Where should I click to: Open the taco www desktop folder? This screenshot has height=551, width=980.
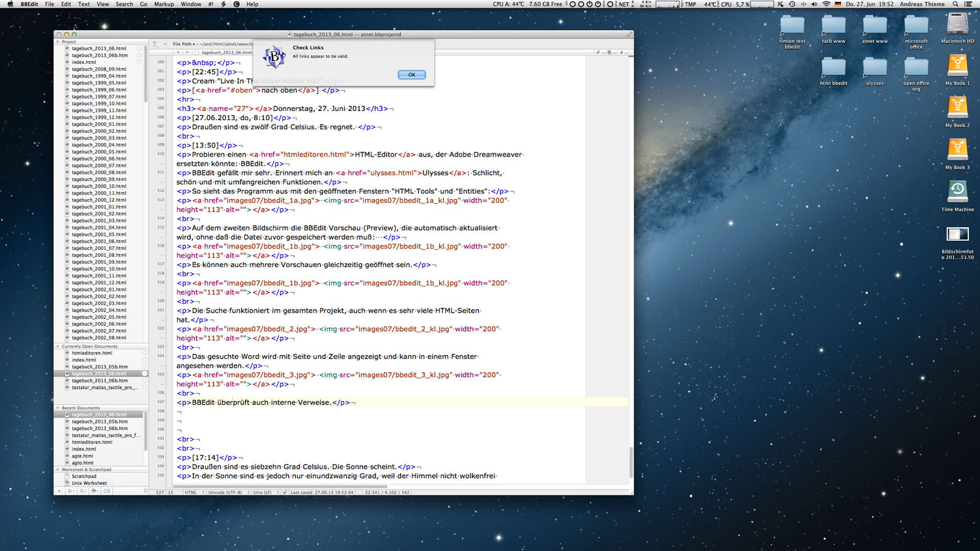(833, 26)
